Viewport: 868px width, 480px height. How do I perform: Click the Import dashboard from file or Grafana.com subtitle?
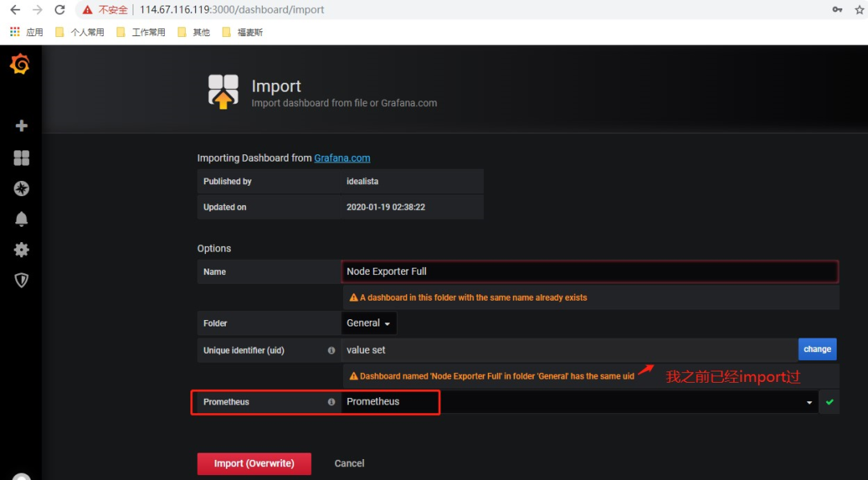click(344, 103)
